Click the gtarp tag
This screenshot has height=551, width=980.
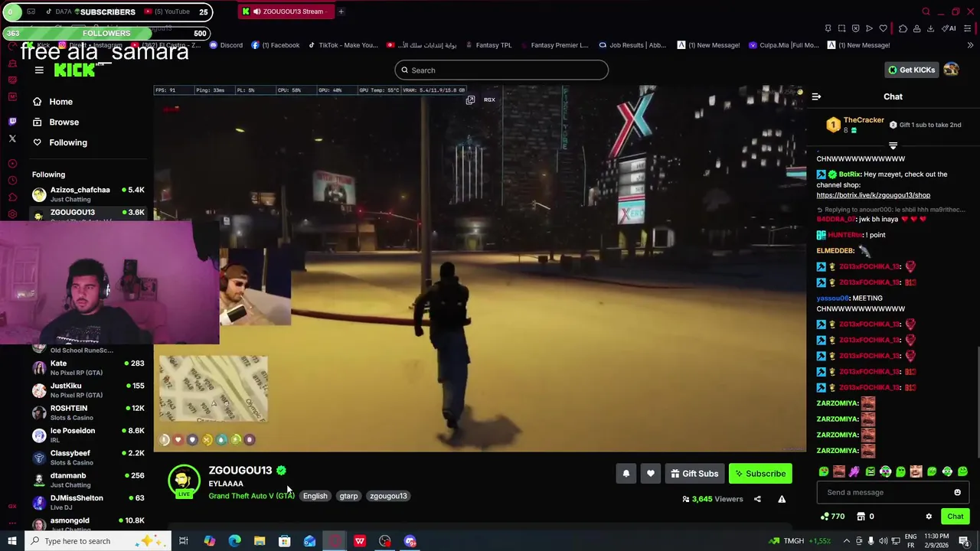tap(348, 496)
